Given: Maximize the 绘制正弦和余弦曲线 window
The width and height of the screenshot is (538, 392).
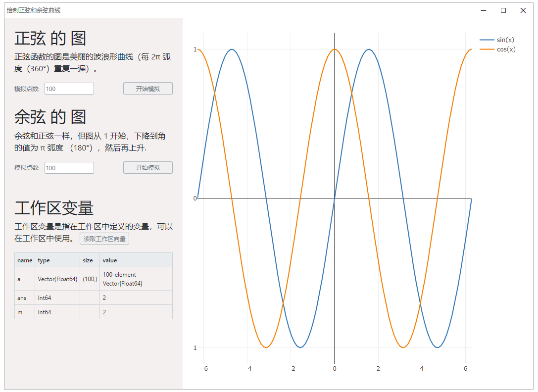Looking at the screenshot, I should (x=503, y=10).
